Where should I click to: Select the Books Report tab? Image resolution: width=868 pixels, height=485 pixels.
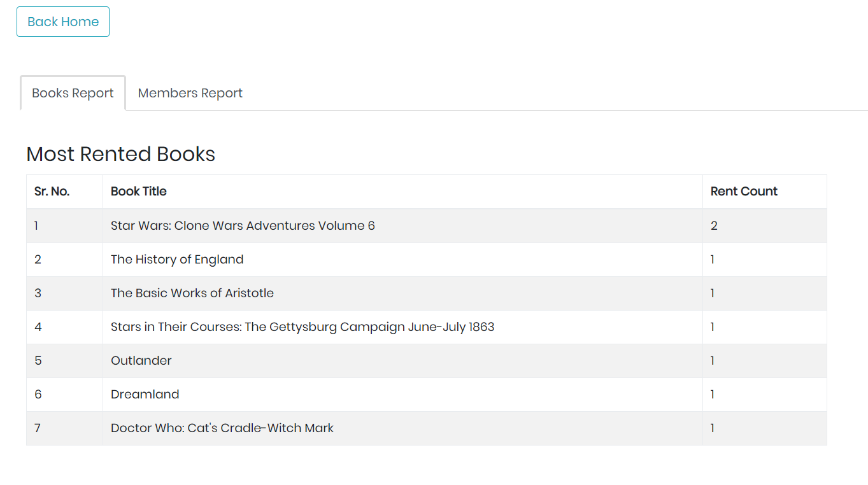[x=73, y=93]
